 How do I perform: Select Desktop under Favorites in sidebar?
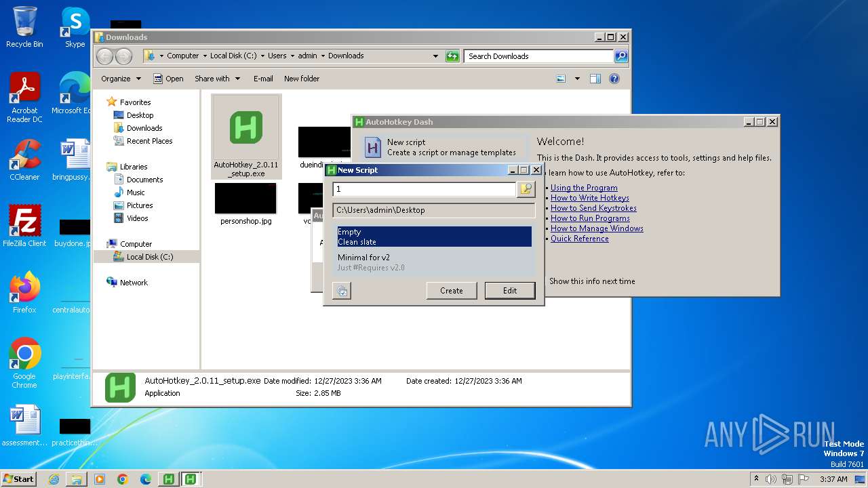[x=140, y=115]
